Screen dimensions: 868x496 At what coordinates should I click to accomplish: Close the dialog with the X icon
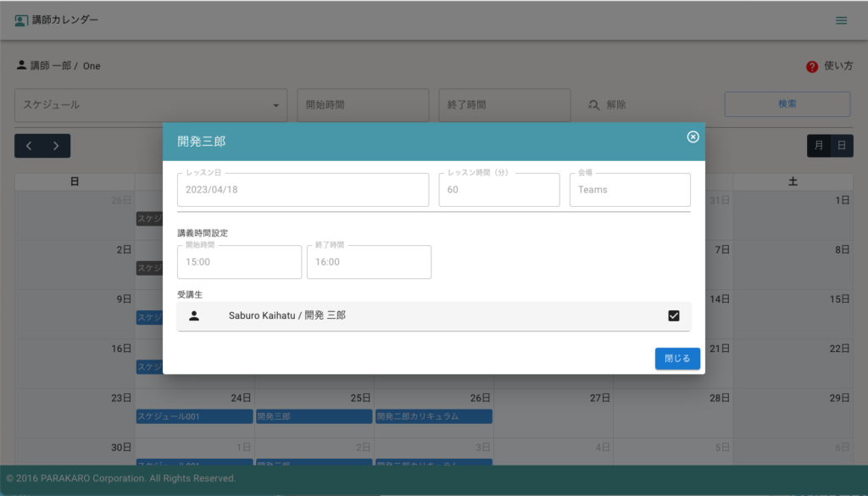(693, 137)
